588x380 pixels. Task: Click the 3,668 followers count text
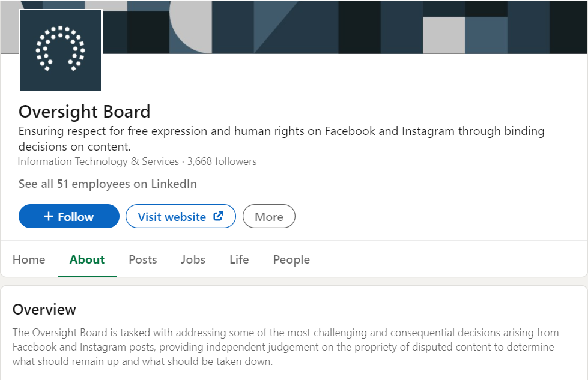222,161
